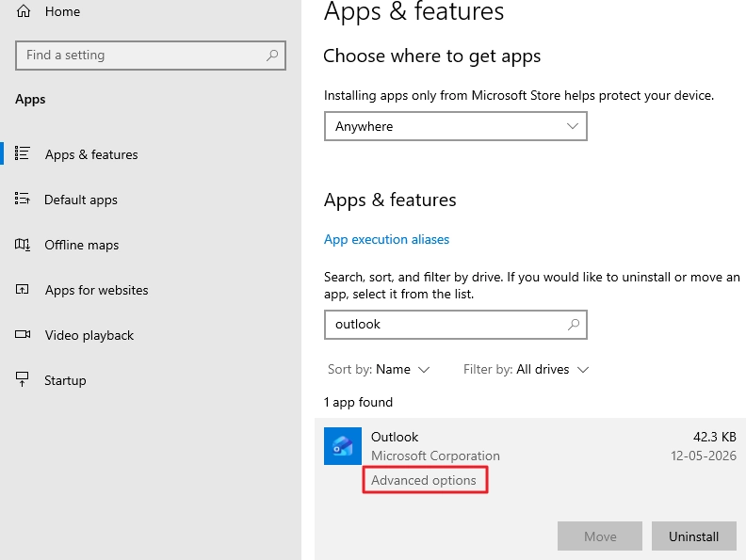Select Apps & features in sidebar
746x560 pixels.
coord(91,154)
